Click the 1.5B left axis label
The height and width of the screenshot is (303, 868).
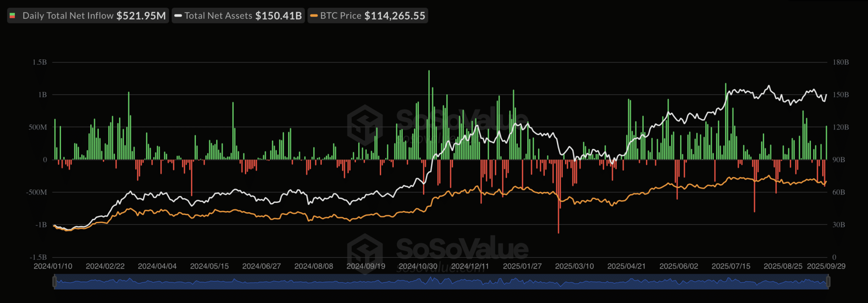coord(39,62)
